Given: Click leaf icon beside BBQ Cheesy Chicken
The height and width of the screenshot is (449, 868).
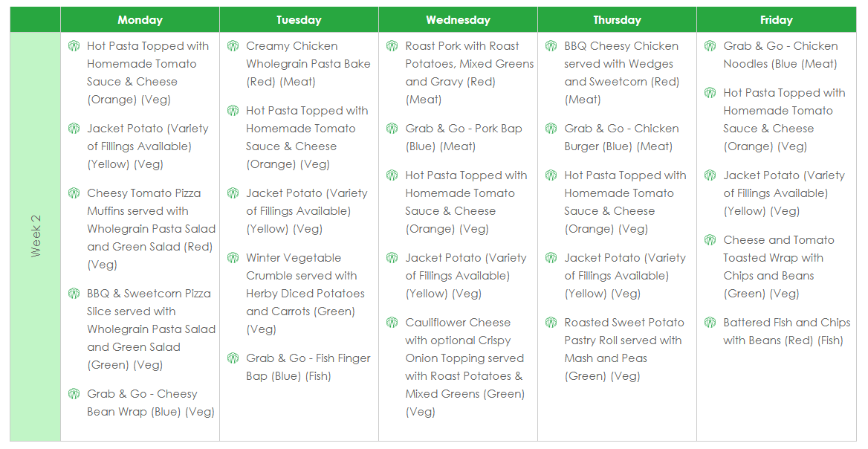Looking at the screenshot, I should (x=551, y=46).
